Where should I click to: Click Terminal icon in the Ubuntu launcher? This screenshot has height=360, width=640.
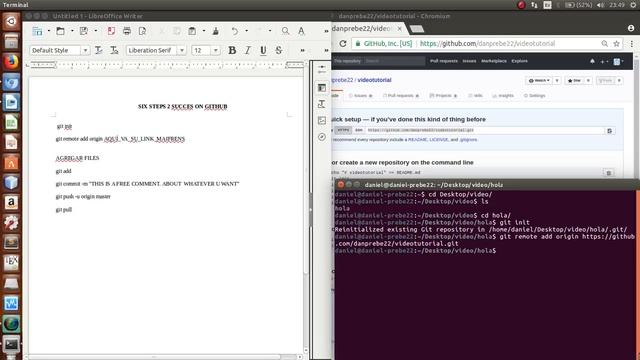11,344
